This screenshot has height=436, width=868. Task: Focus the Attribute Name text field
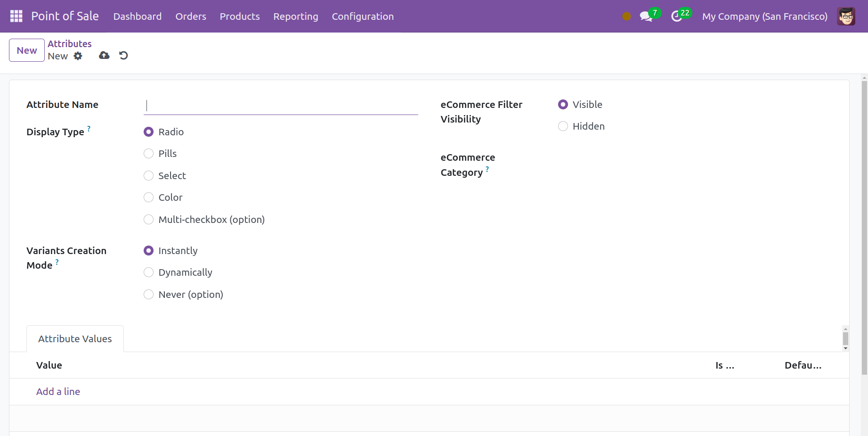(281, 106)
